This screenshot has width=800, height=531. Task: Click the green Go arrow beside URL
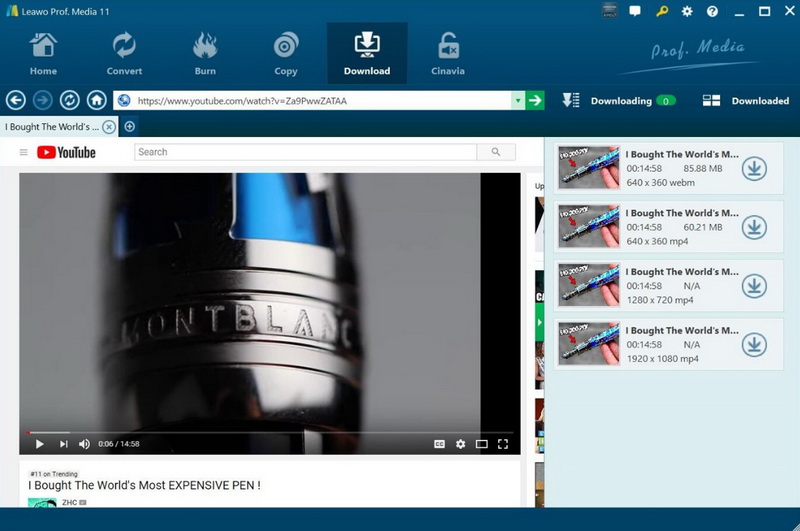tap(536, 100)
